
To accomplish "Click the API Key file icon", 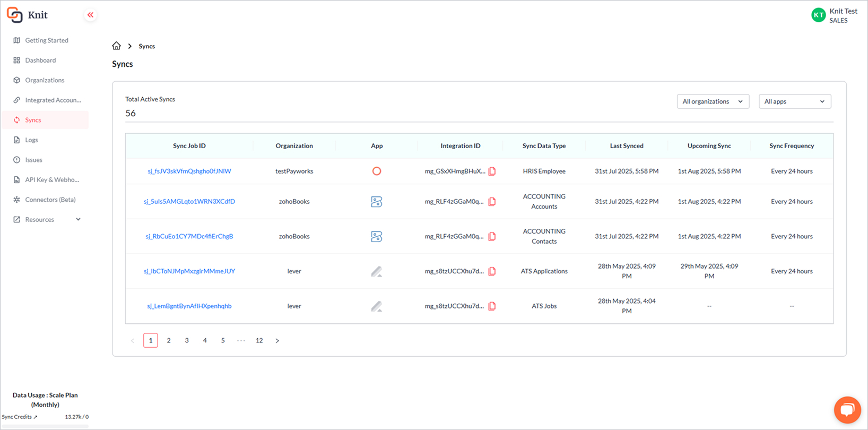I will tap(16, 179).
